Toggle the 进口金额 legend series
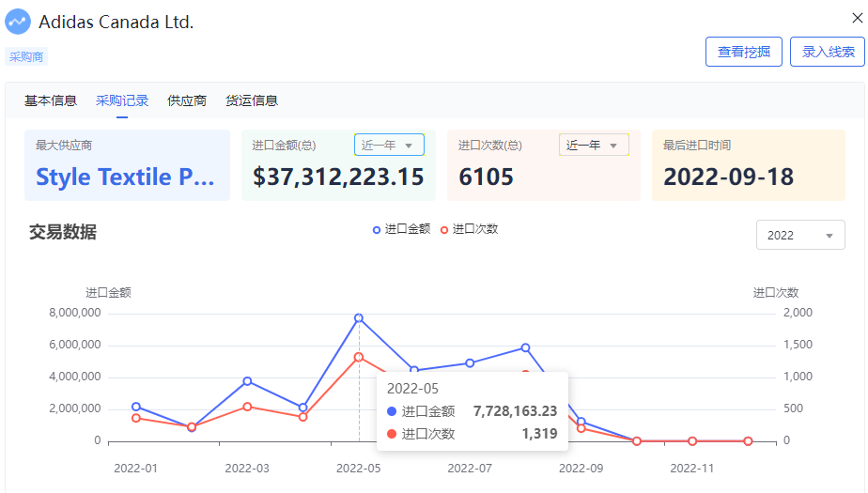The image size is (868, 493). [401, 229]
